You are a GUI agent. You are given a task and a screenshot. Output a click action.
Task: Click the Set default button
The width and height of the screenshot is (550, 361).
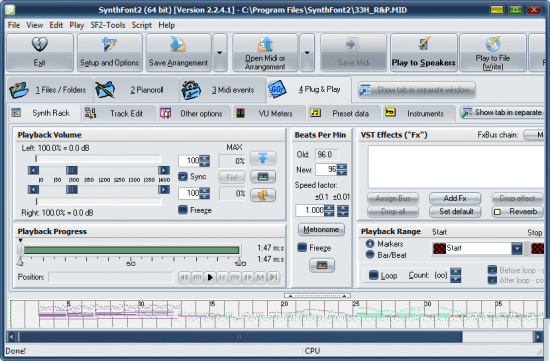[455, 212]
